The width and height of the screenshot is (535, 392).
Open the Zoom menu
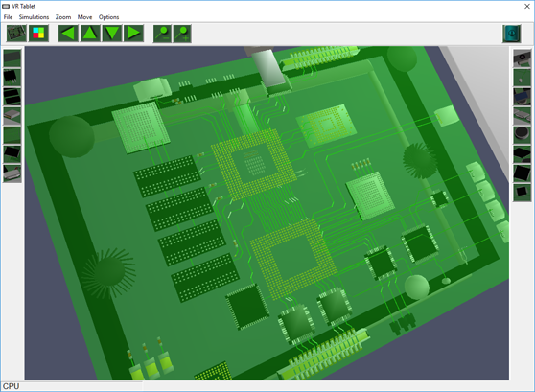coord(63,17)
